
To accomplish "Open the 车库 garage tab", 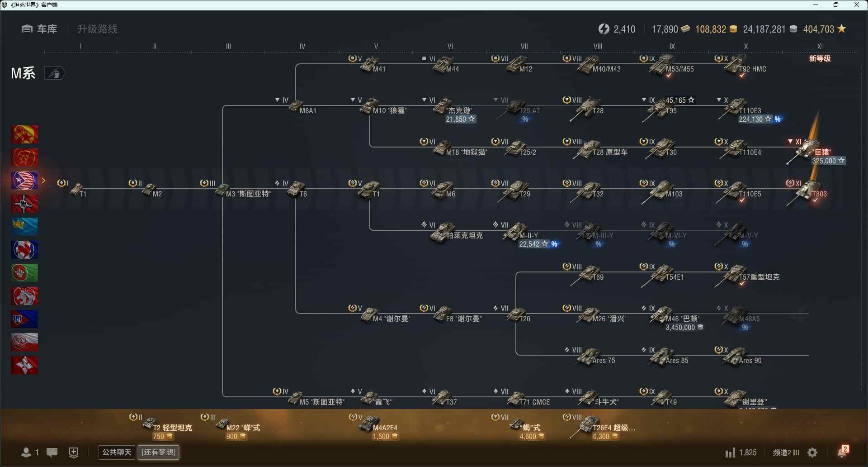I will pyautogui.click(x=39, y=29).
